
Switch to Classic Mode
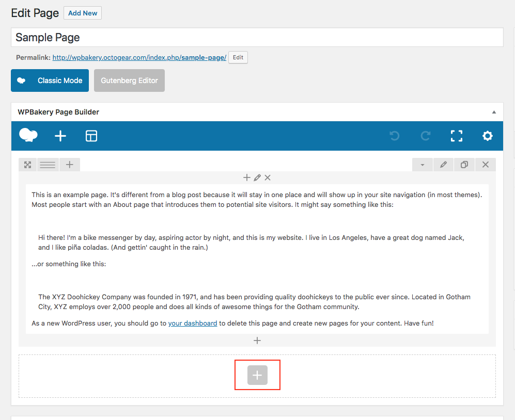tap(50, 80)
